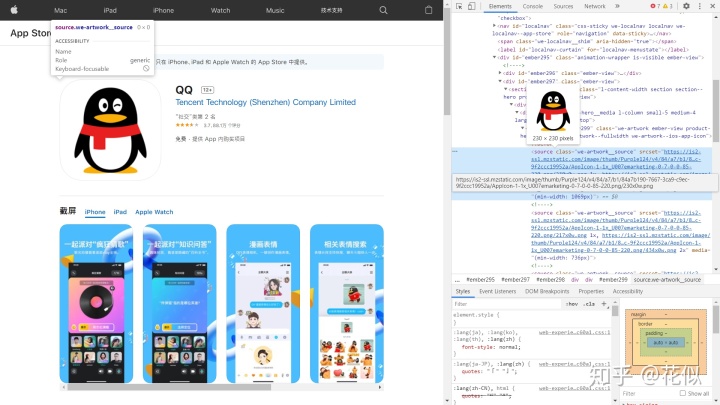The width and height of the screenshot is (720, 405).
Task: Click the horizontal scrollbar under screenshots
Action: 169,387
